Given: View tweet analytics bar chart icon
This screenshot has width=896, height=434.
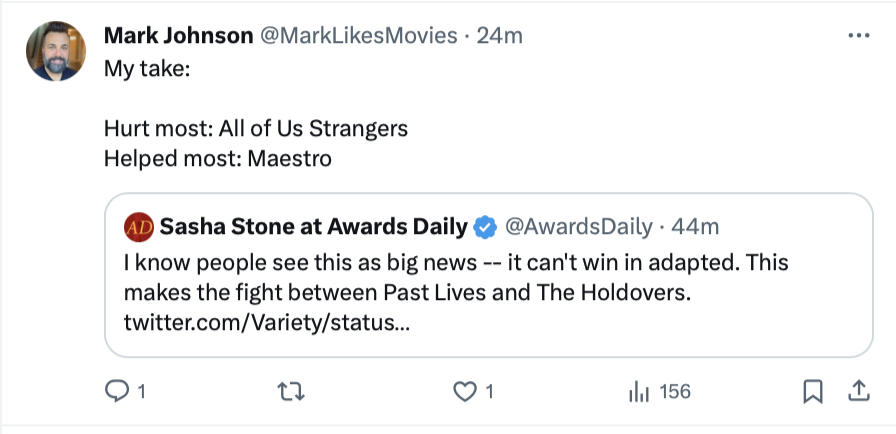Looking at the screenshot, I should click(x=639, y=392).
